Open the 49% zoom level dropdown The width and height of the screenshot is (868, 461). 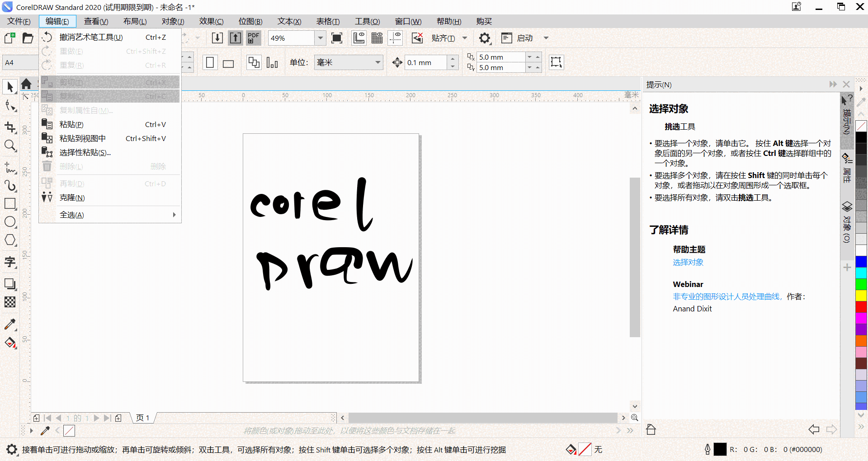pos(320,38)
